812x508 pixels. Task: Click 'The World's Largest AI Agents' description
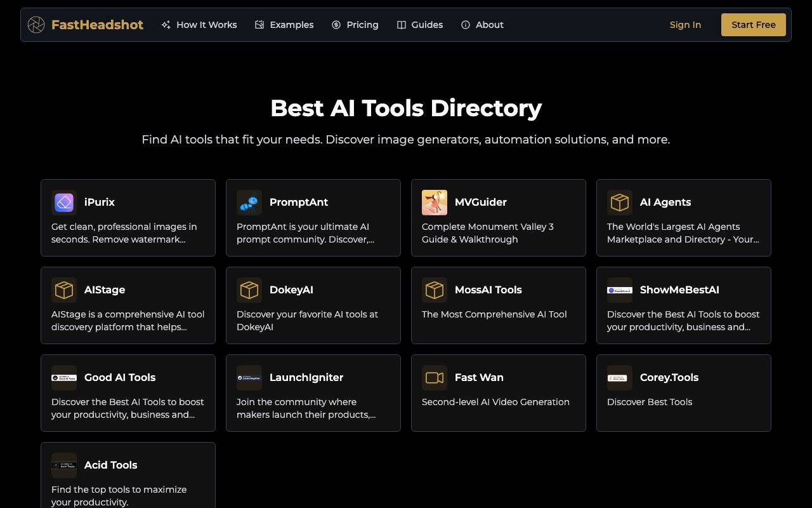point(683,233)
